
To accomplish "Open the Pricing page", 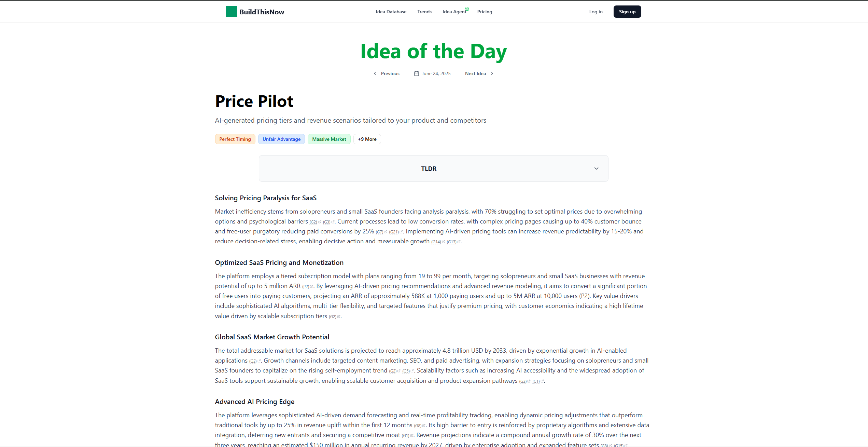I will point(485,12).
